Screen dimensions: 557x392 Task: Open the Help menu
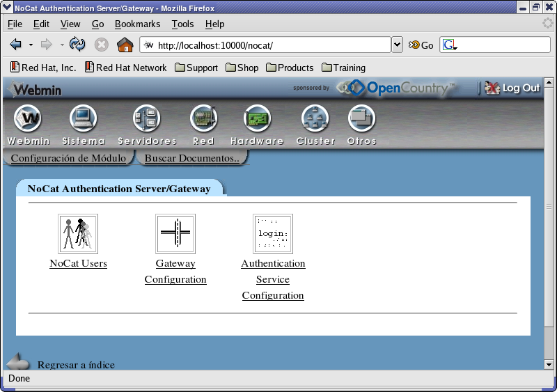tap(214, 24)
